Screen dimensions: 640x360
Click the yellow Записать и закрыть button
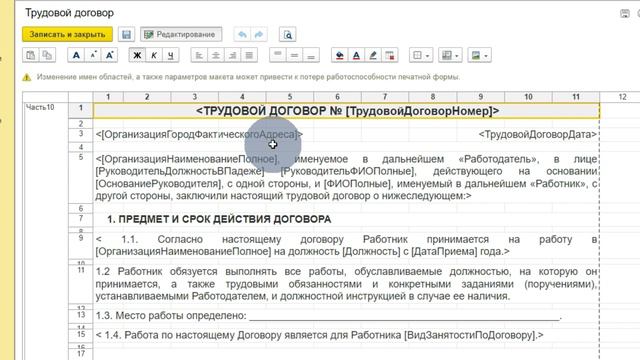[67, 35]
